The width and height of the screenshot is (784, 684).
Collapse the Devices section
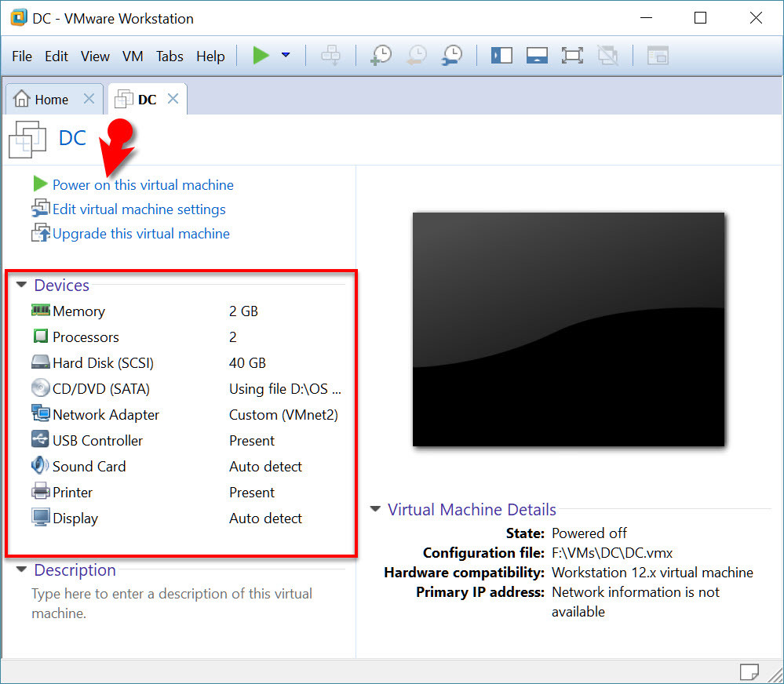[x=21, y=285]
